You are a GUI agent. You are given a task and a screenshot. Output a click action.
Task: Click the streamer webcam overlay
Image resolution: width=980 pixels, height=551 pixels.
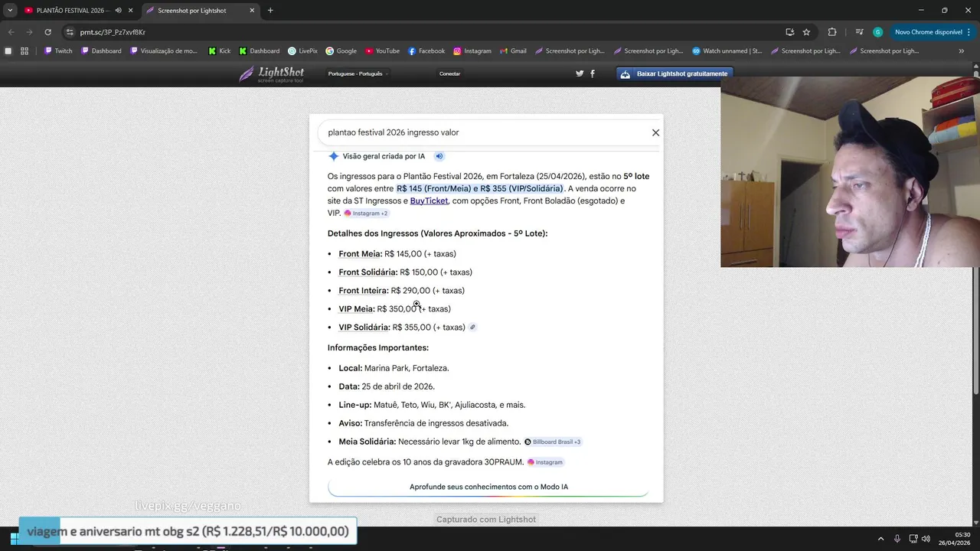point(850,171)
